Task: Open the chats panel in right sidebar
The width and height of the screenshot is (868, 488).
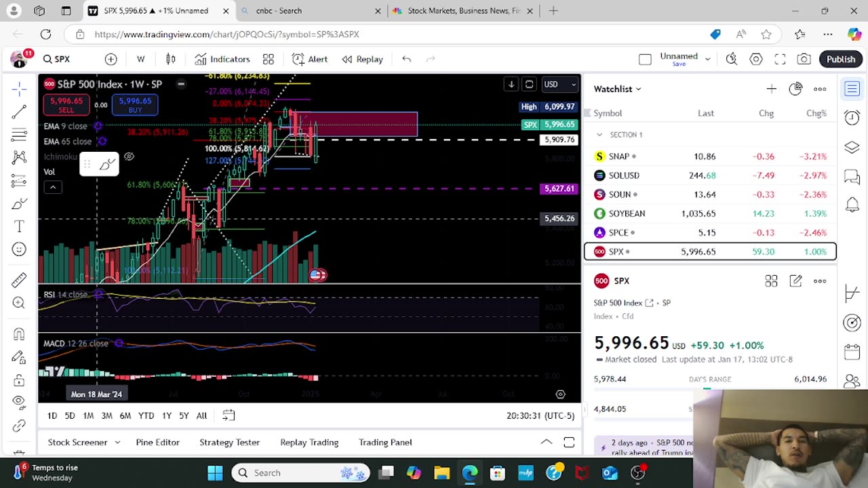Action: point(852,176)
